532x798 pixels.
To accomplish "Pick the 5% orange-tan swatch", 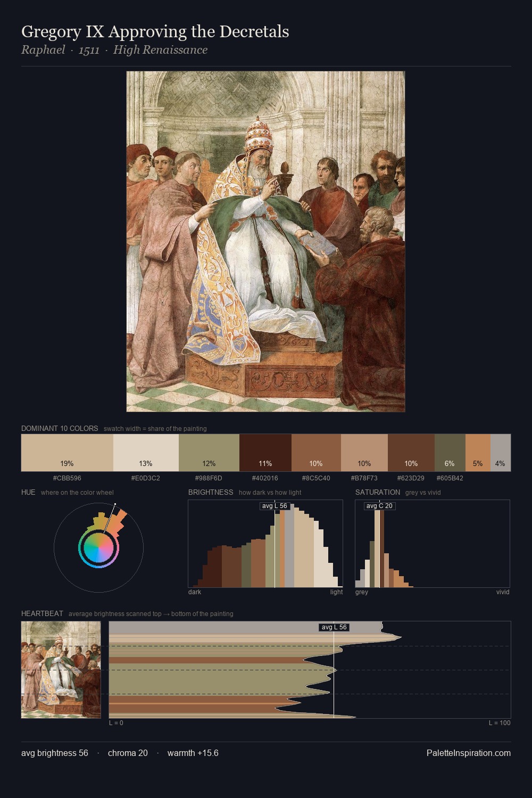I will [478, 453].
